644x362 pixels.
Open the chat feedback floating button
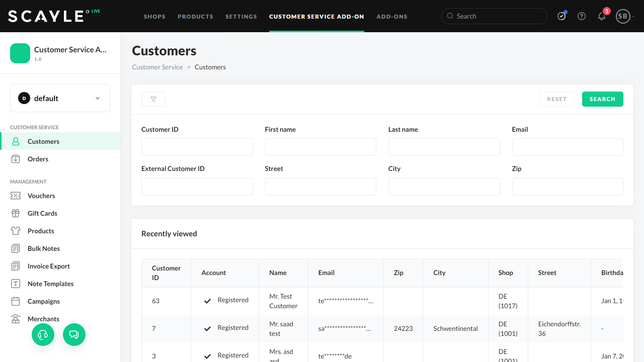click(74, 334)
